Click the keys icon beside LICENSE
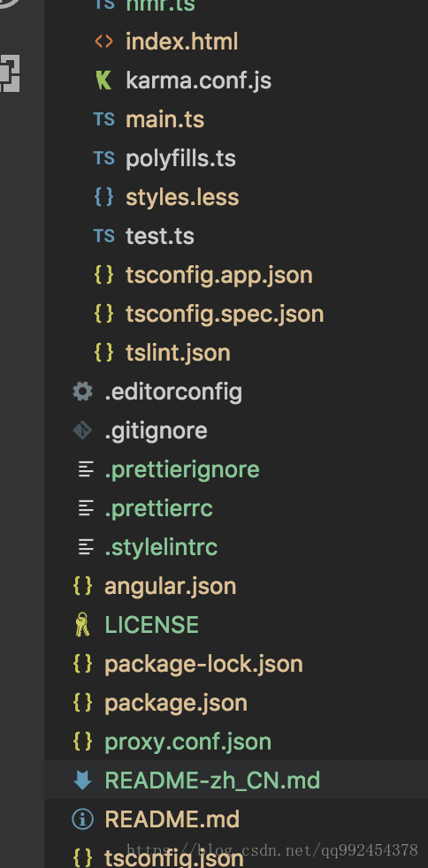Image resolution: width=428 pixels, height=868 pixels. pyautogui.click(x=82, y=625)
